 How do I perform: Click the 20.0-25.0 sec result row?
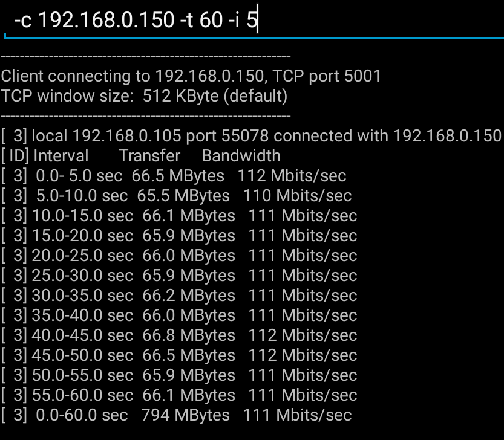tap(179, 256)
